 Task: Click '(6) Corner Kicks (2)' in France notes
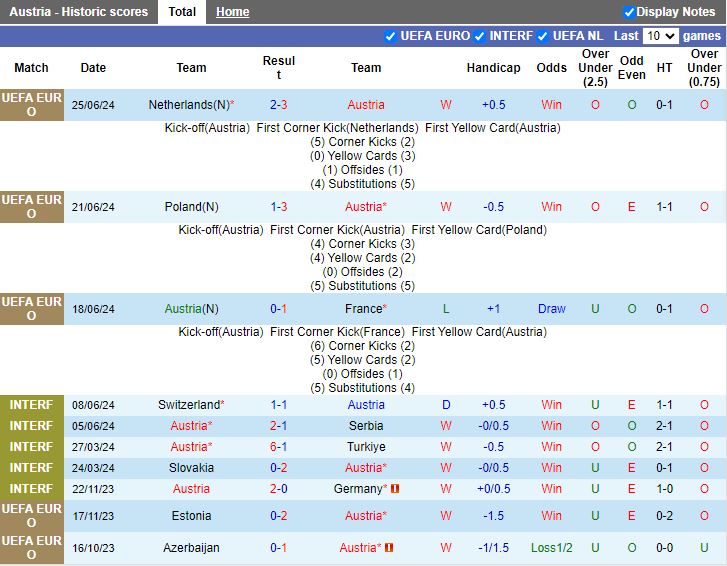[x=363, y=346]
